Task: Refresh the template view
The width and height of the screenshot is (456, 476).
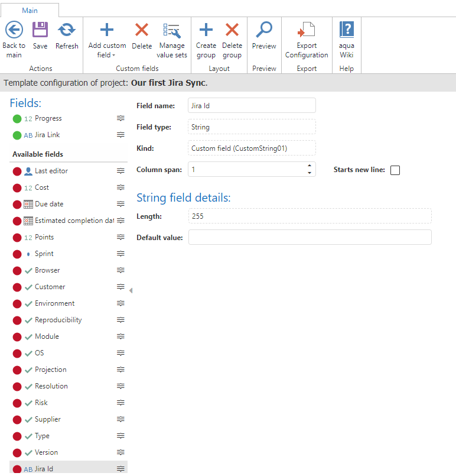Action: tap(67, 30)
